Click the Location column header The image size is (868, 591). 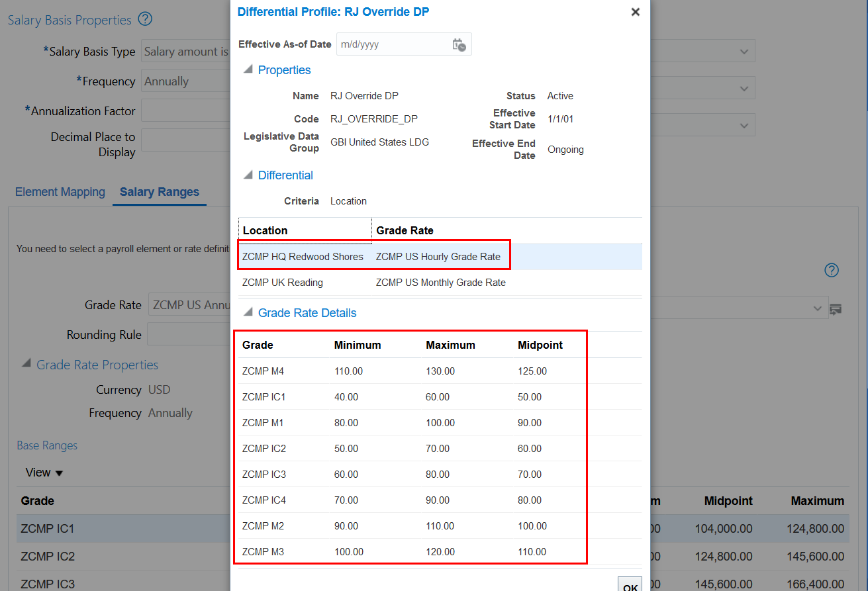(265, 230)
